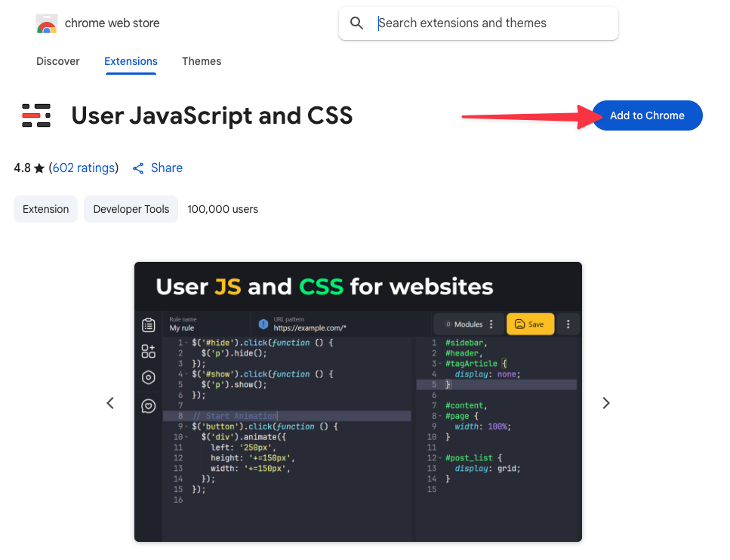Click the '#post_list {' CSS line
Image resolution: width=730 pixels, height=560 pixels.
click(x=473, y=457)
